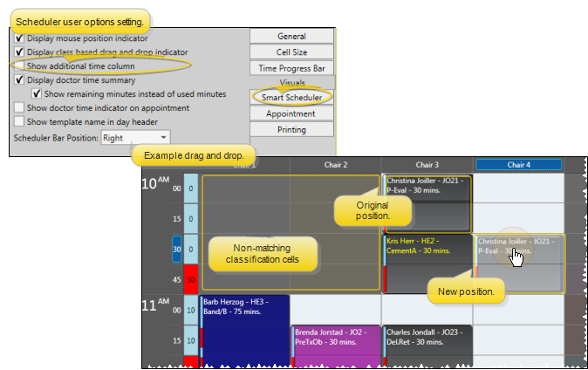Enable Show additional time column checkbox
Viewport: 588px width, 370px height.
[x=19, y=66]
